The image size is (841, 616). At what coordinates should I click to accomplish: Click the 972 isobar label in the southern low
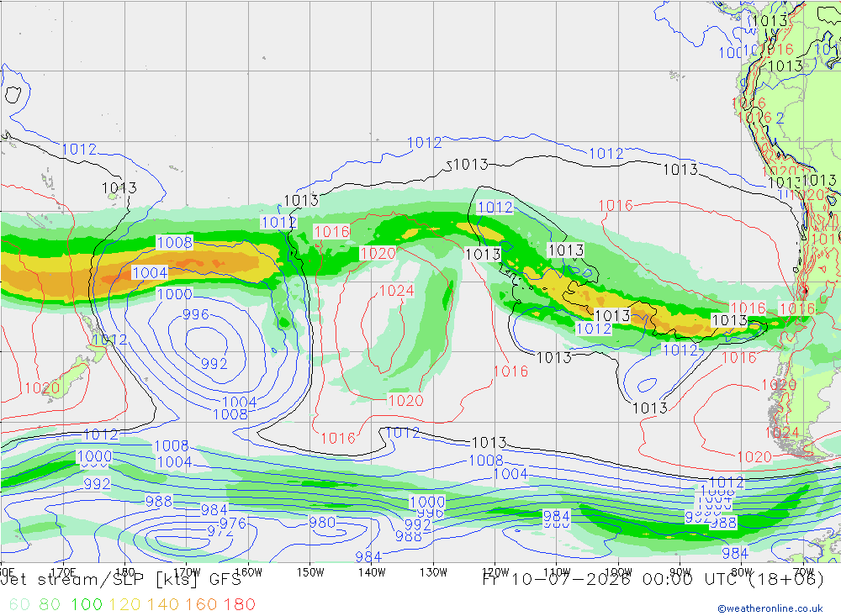[220, 531]
